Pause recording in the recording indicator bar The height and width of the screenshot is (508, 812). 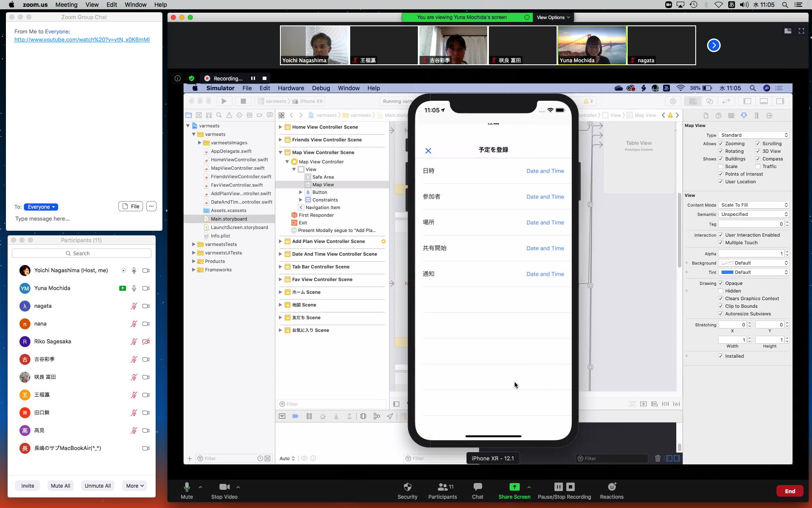[253, 78]
